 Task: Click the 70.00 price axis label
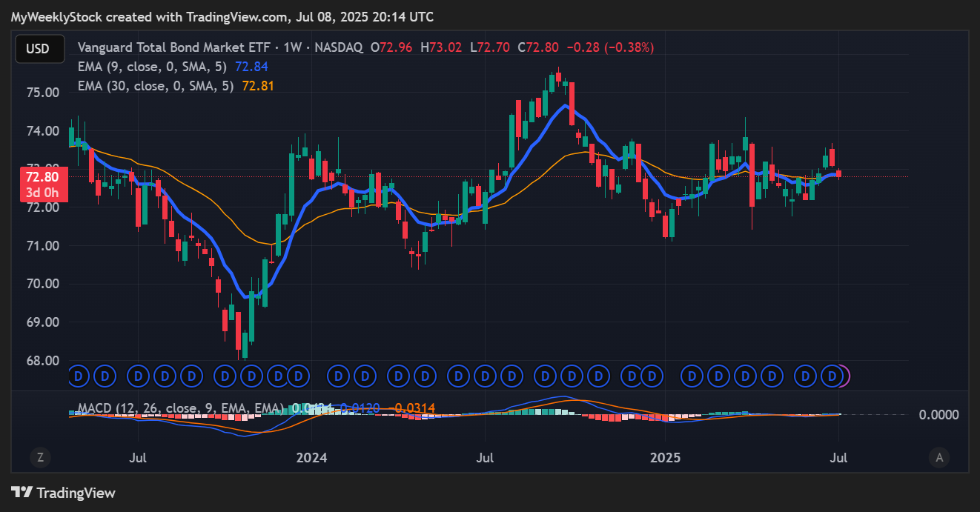click(x=42, y=284)
